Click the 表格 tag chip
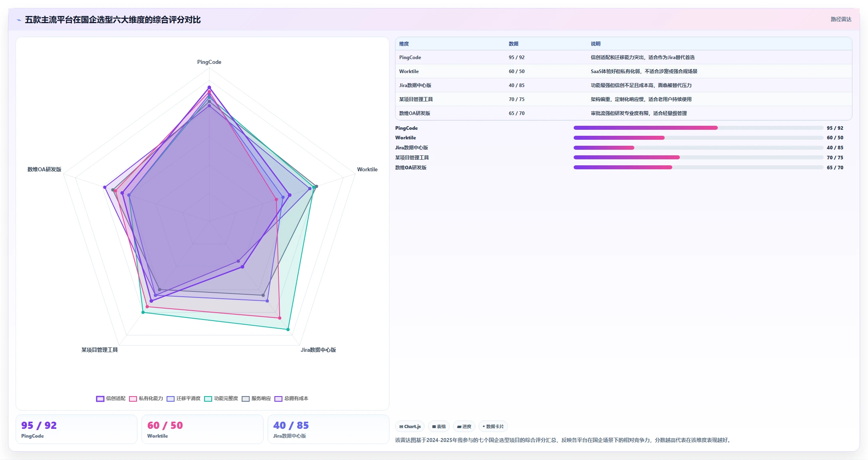Image resolution: width=868 pixels, height=460 pixels. [x=439, y=426]
